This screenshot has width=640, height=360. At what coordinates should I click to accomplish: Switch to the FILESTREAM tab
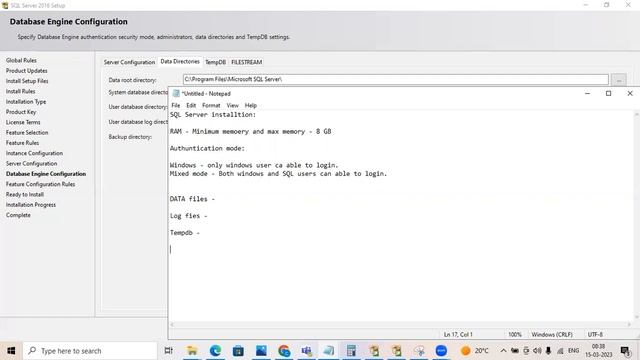click(x=247, y=62)
